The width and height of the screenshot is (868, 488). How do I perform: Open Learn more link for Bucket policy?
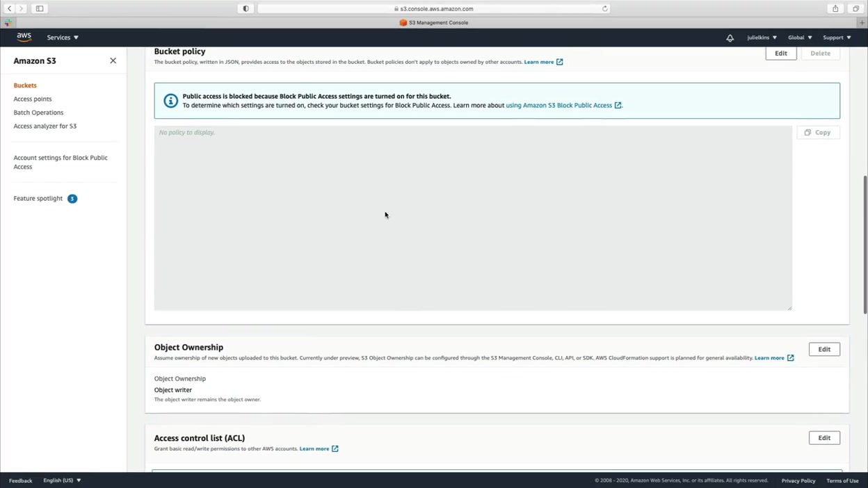(x=543, y=62)
